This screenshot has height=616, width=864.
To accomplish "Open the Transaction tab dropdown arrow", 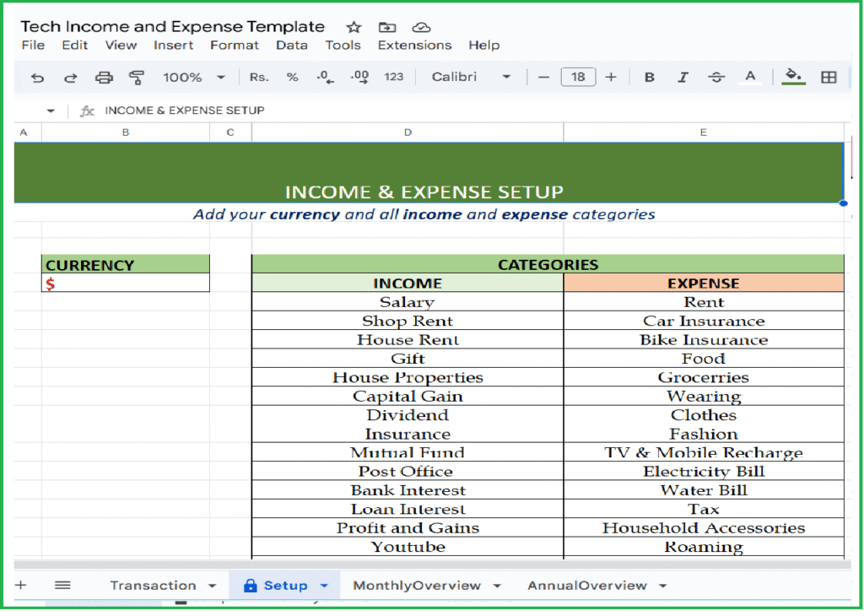I will (x=212, y=586).
